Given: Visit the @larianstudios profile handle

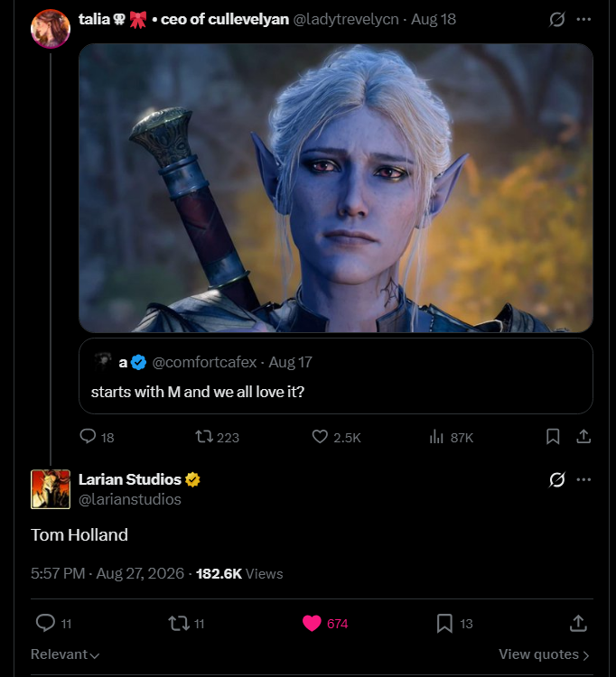Looking at the screenshot, I should pos(129,499).
